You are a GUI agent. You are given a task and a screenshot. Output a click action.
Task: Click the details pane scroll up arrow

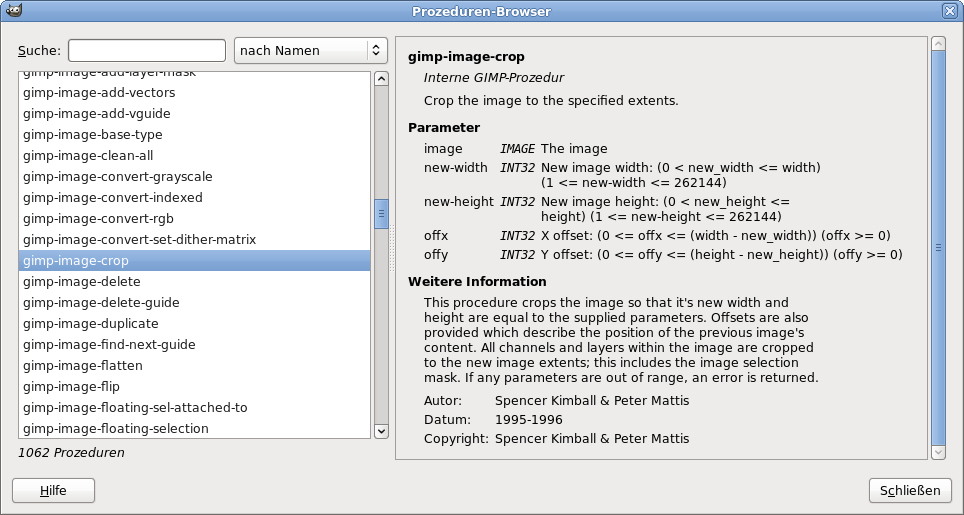pos(938,44)
